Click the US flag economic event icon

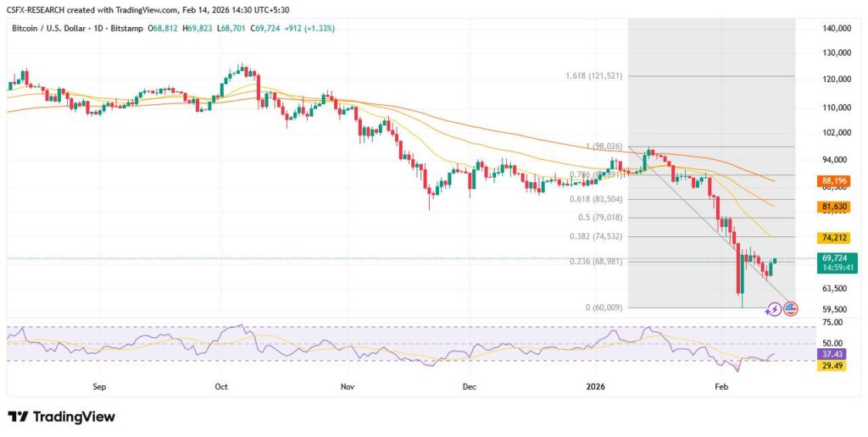click(789, 310)
